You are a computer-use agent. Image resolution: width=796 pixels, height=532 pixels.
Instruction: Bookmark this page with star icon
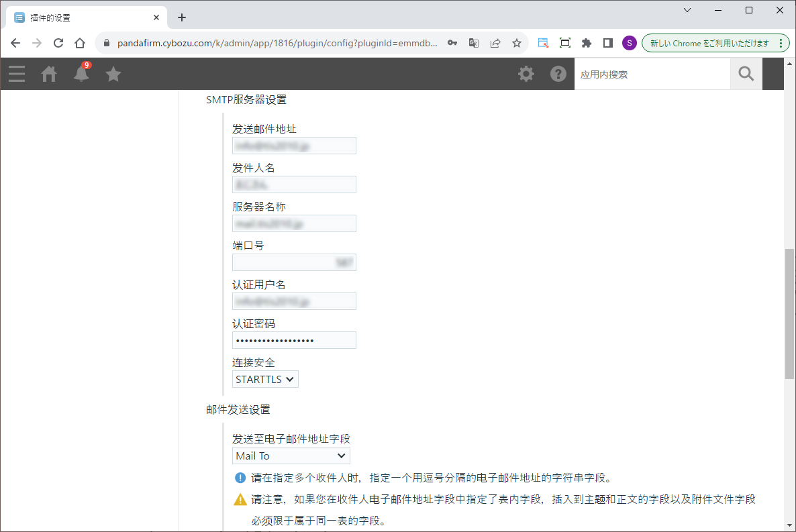[517, 43]
